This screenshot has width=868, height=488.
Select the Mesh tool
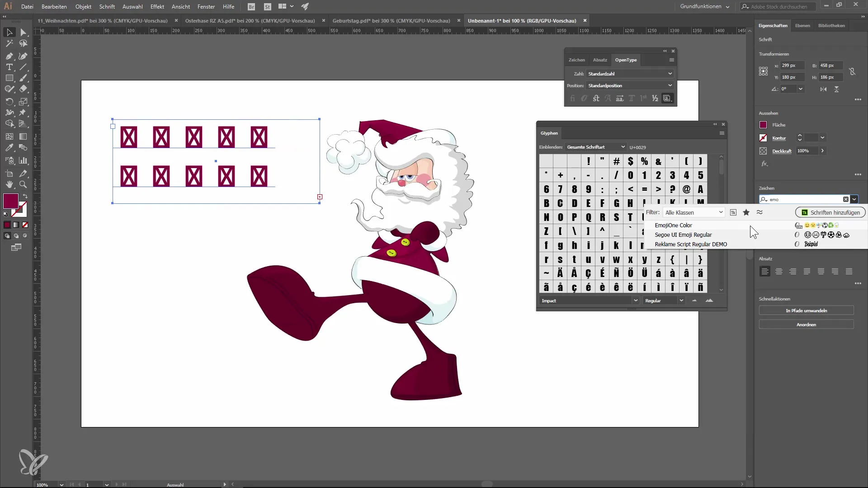tap(9, 136)
